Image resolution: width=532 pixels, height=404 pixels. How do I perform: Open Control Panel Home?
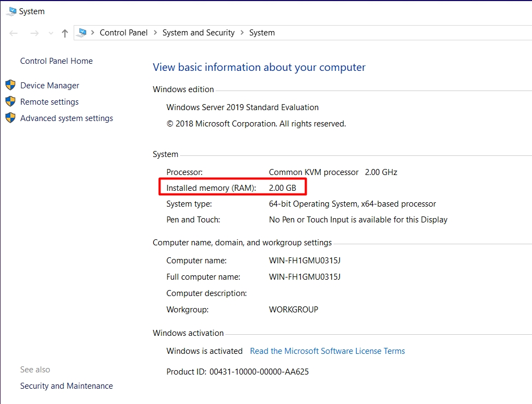click(x=56, y=61)
